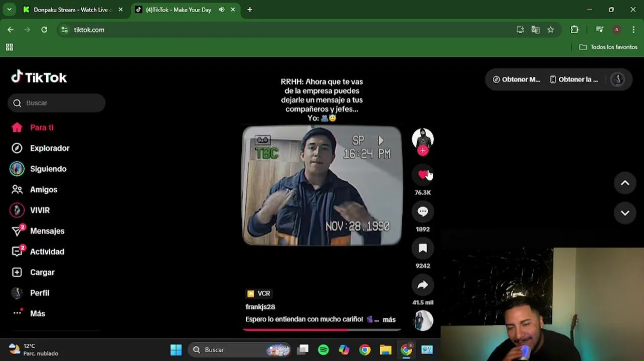
Task: Follow the creator with the red plus badge
Action: point(423,150)
